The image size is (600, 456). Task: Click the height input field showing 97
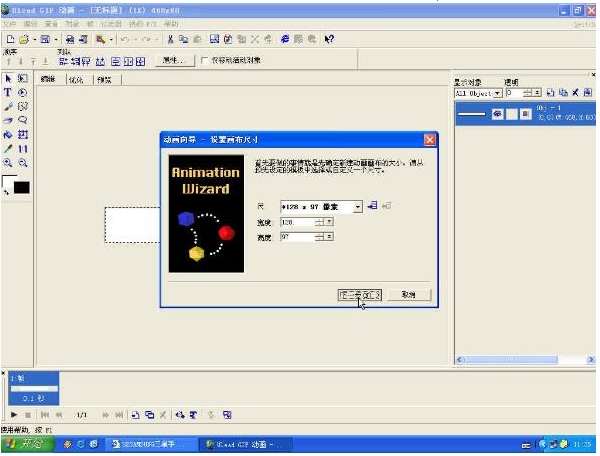(298, 237)
